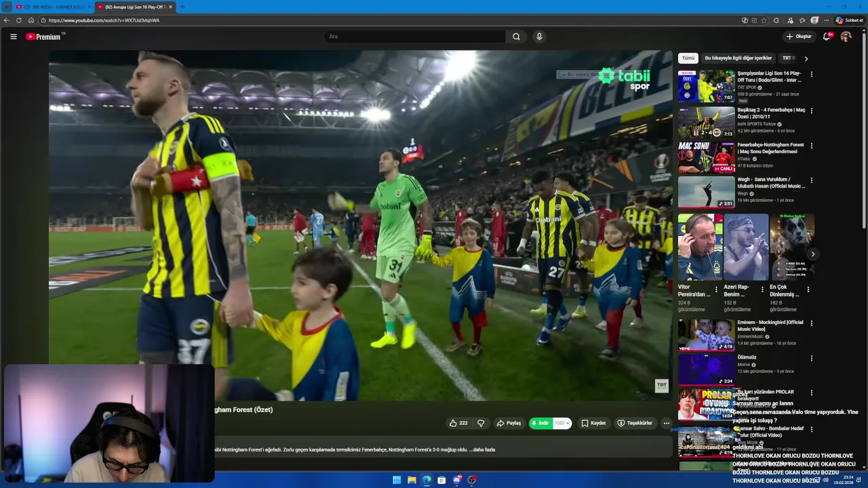Click the TRT watermark on video
Viewport: 868px width, 488px height.
662,386
